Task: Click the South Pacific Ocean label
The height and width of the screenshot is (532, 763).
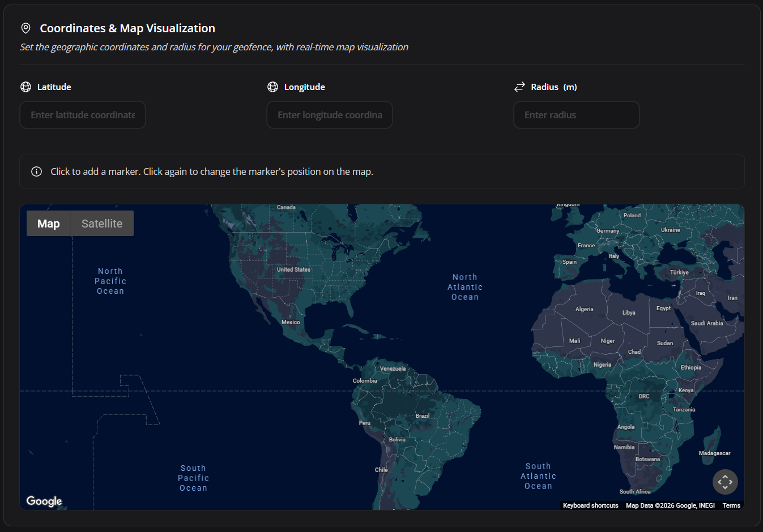Action: coord(193,478)
